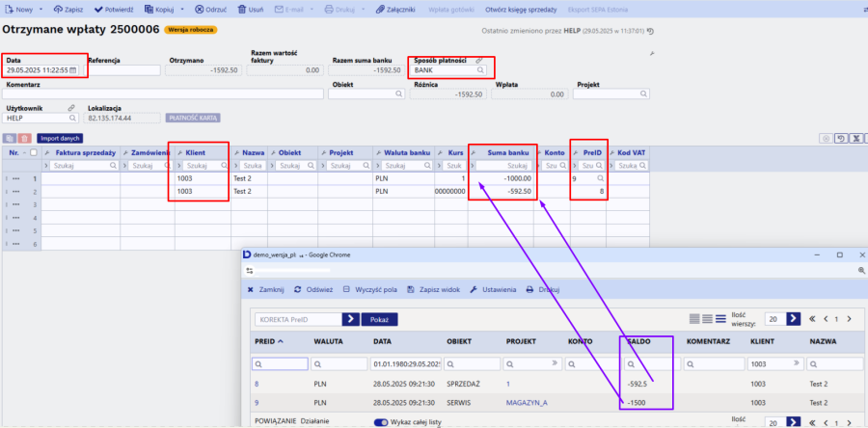This screenshot has height=428, width=868.
Task: Apply row count with arrow beside upper 20
Action: pyautogui.click(x=794, y=318)
